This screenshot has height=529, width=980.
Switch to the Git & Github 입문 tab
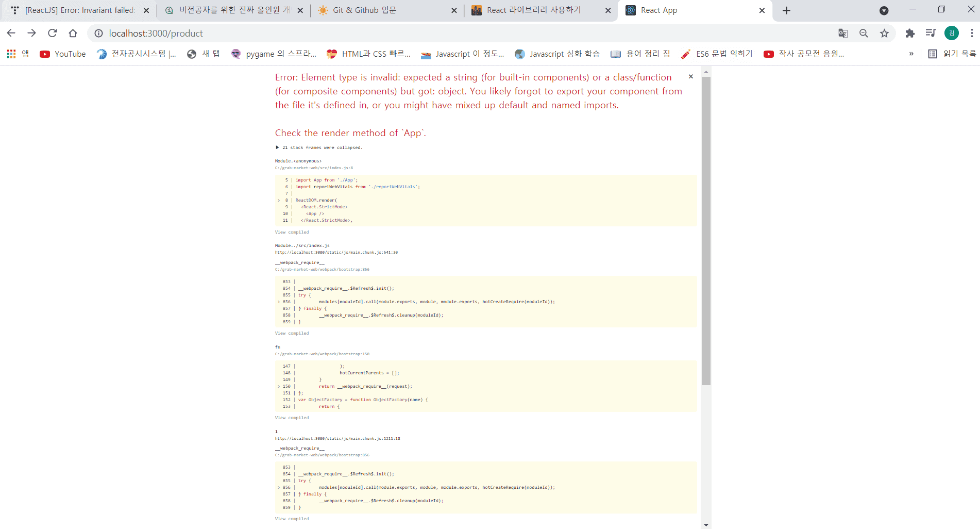pyautogui.click(x=387, y=10)
